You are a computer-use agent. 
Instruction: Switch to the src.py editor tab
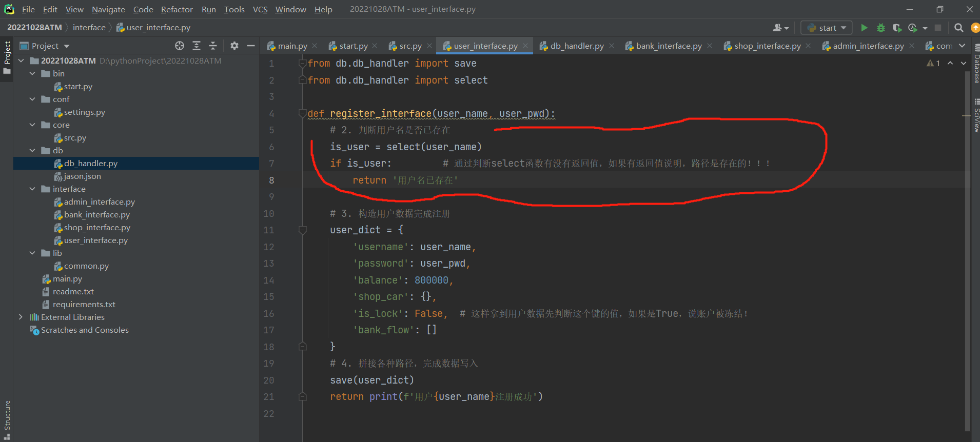410,46
